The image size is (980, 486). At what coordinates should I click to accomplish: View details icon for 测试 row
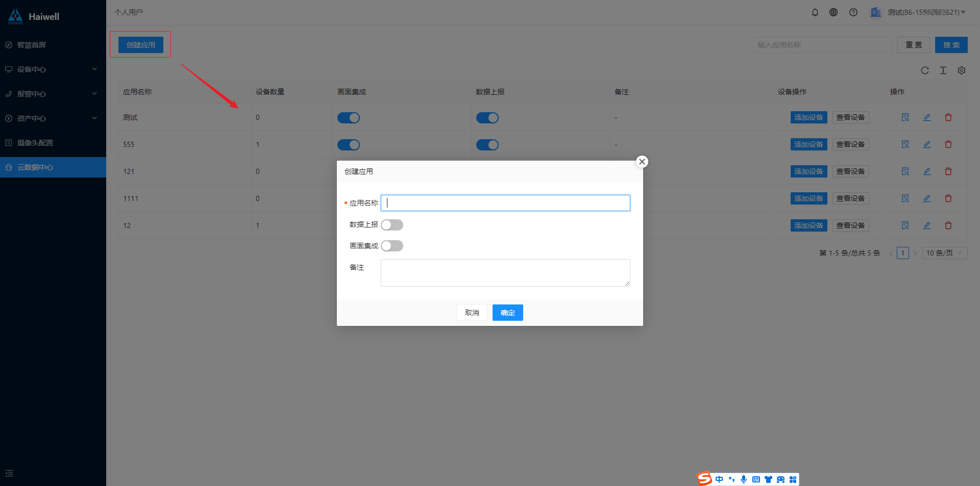click(x=905, y=117)
